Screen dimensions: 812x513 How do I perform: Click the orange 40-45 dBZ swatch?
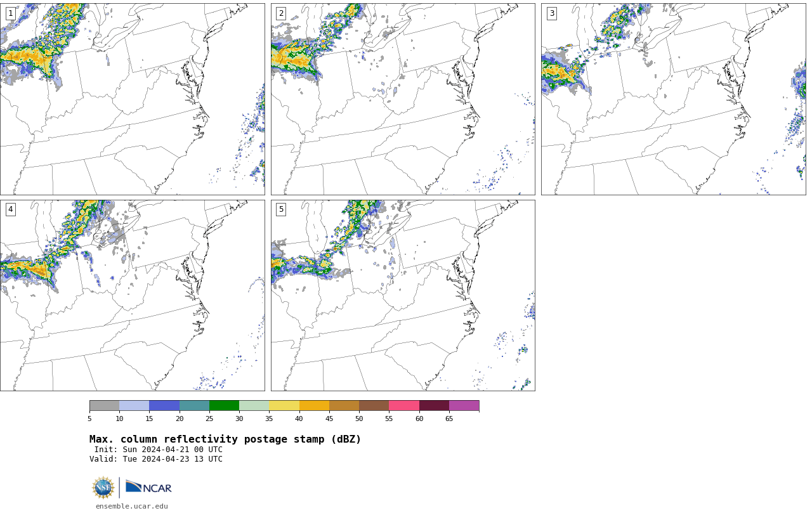click(314, 406)
